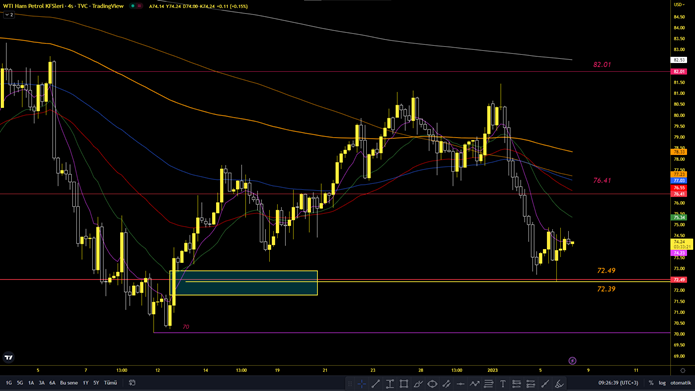Viewport: 695px width, 391px height.
Task: Switch to the 1A time range
Action: [31, 383]
